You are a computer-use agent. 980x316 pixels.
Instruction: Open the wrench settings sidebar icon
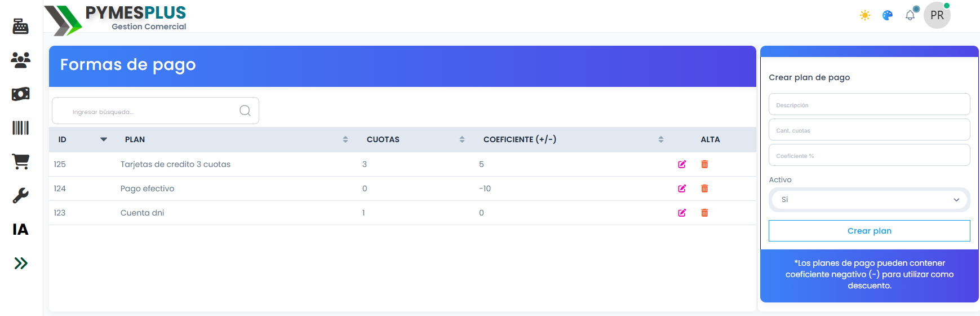[21, 195]
